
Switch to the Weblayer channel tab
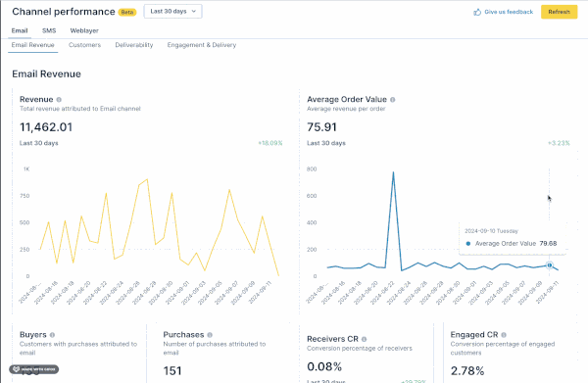(84, 30)
